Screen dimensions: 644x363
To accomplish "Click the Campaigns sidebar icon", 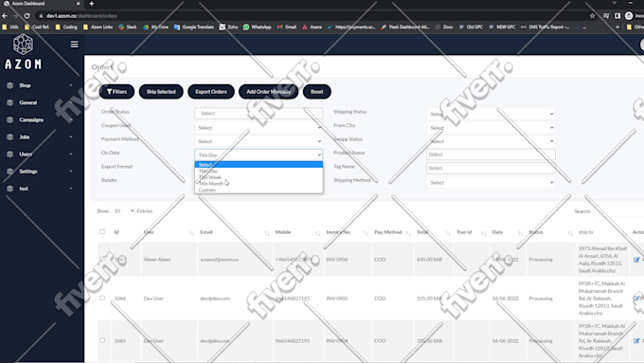I will [x=9, y=119].
